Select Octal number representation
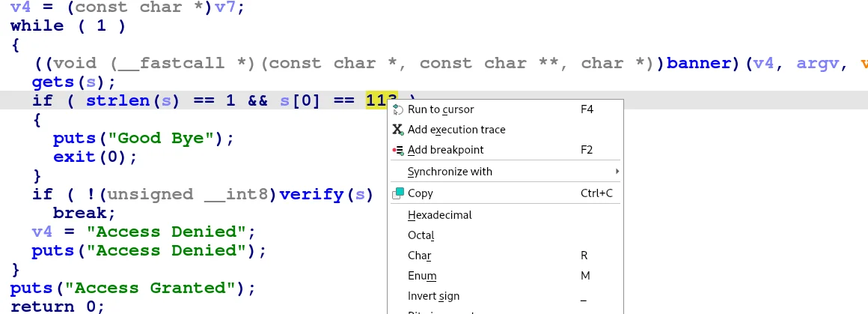 pyautogui.click(x=421, y=235)
